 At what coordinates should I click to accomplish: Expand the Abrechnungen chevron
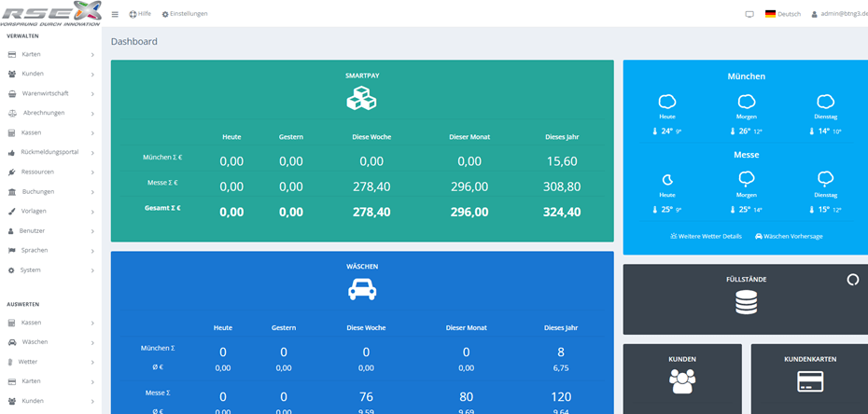pyautogui.click(x=92, y=114)
